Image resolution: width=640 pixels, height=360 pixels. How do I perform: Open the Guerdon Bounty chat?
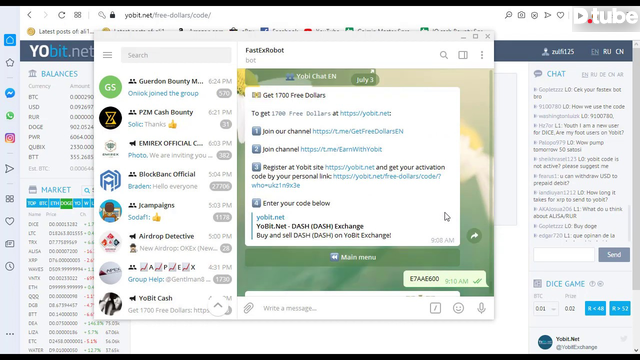[165, 87]
